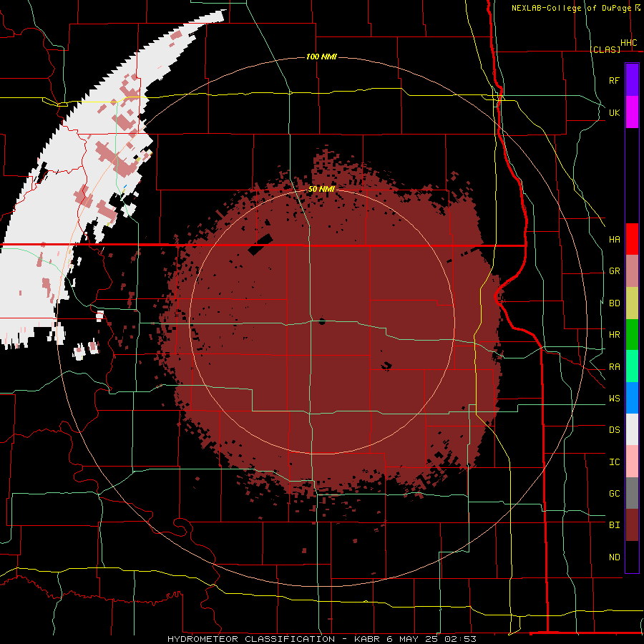Image resolution: width=644 pixels, height=644 pixels.
Task: Click the HR legend label
Action: coord(614,335)
